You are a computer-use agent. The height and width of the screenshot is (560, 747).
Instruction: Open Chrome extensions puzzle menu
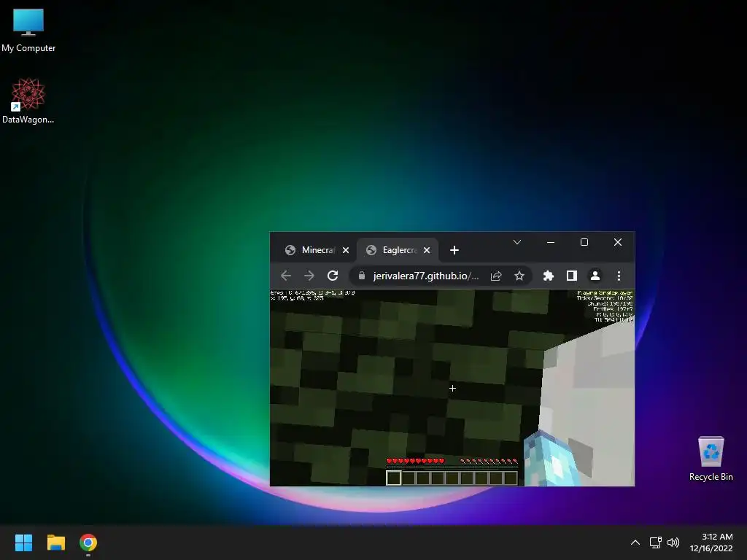point(549,276)
